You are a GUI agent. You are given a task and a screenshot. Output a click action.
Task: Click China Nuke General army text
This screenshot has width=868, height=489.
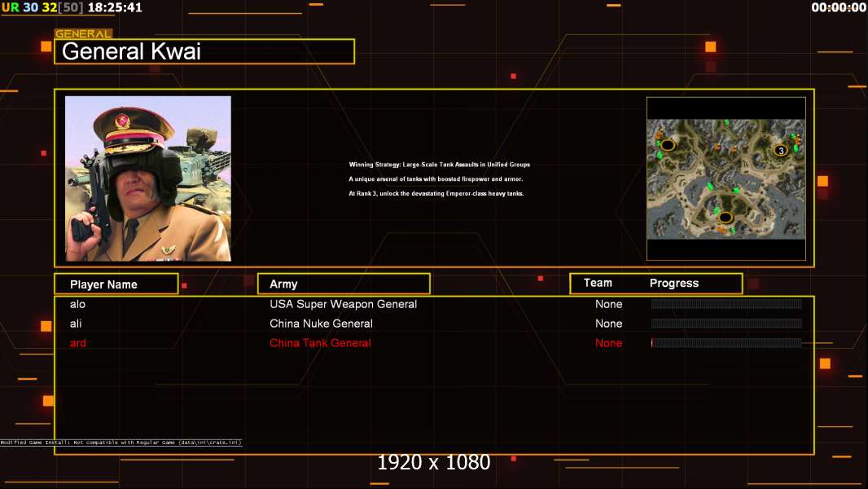[321, 324]
